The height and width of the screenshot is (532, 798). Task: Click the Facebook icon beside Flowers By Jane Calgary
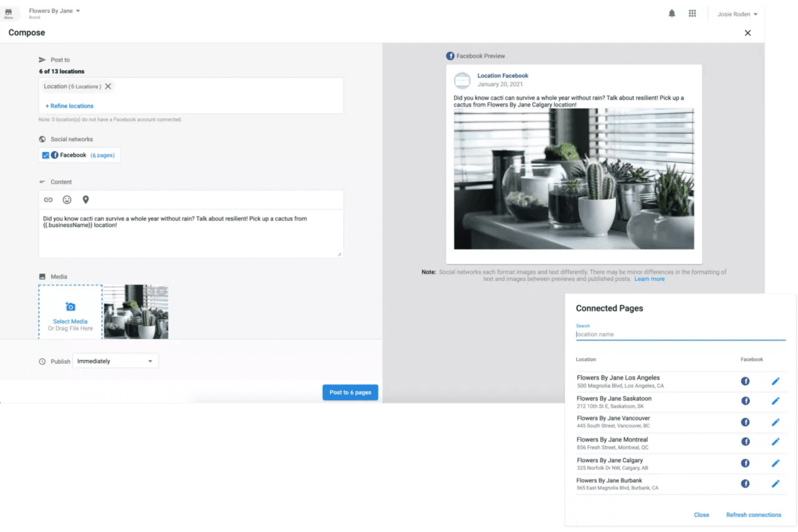point(745,463)
